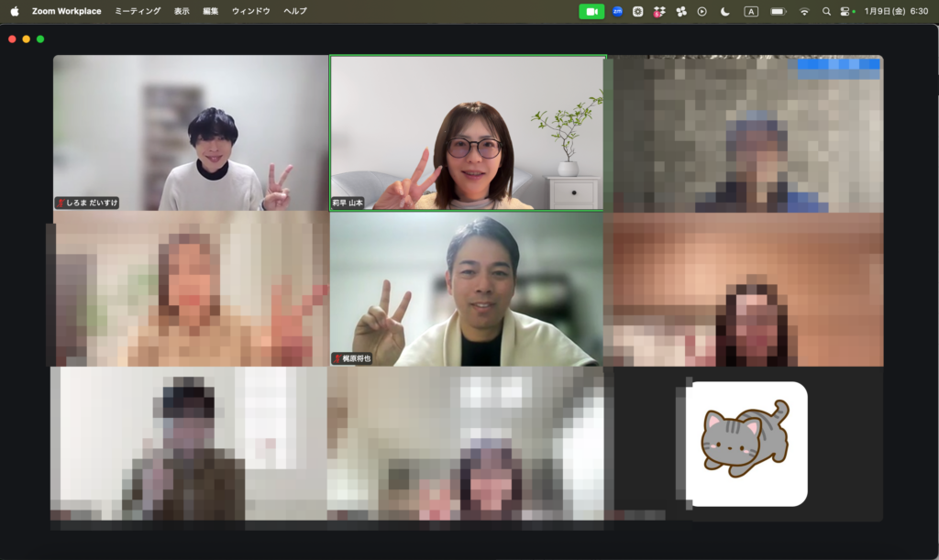This screenshot has width=939, height=560.
Task: Open Control Center switches icon
Action: pos(846,11)
